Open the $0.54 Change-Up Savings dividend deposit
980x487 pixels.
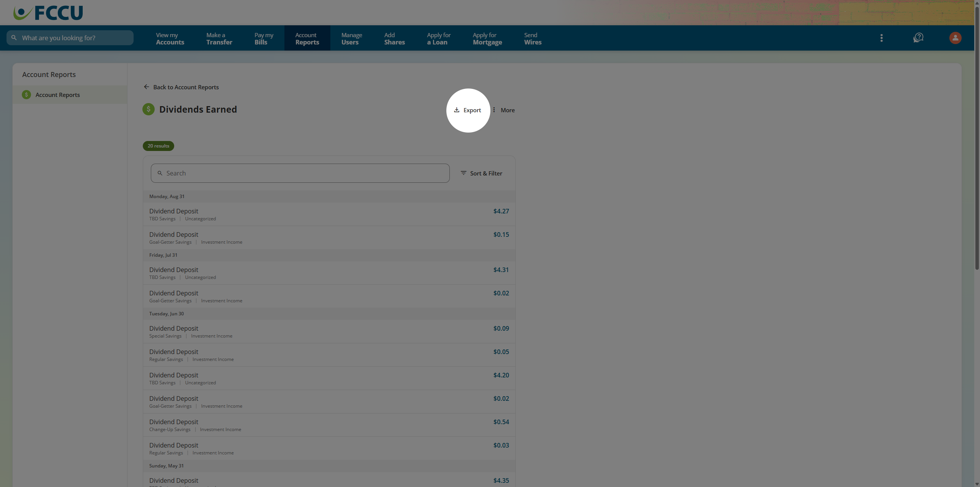329,425
